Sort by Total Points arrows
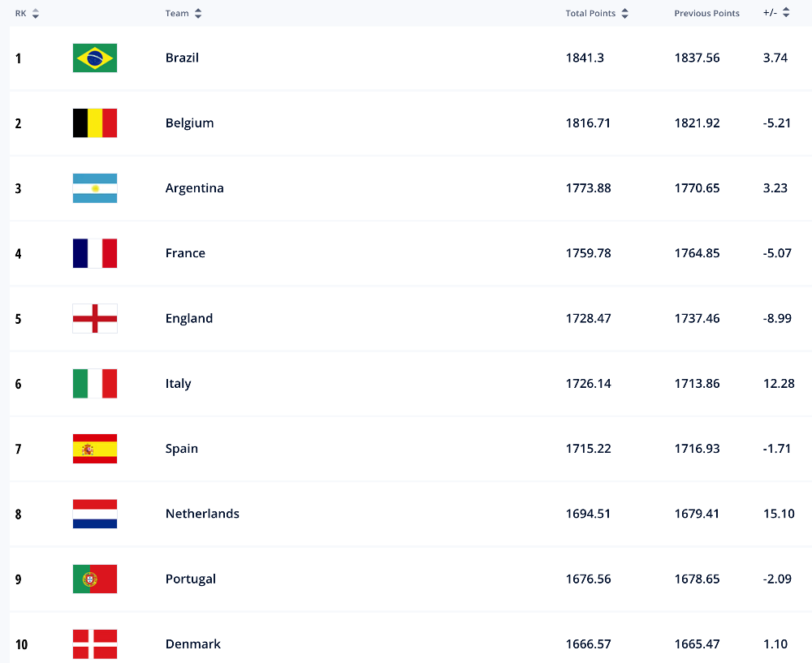The width and height of the screenshot is (812, 663). [624, 14]
